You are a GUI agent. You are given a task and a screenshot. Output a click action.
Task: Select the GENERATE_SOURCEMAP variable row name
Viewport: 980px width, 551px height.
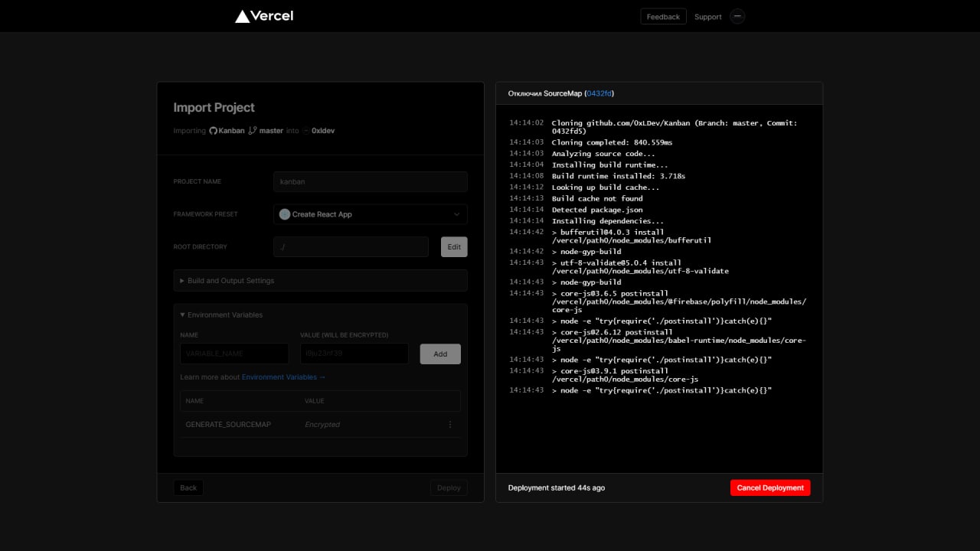(228, 425)
